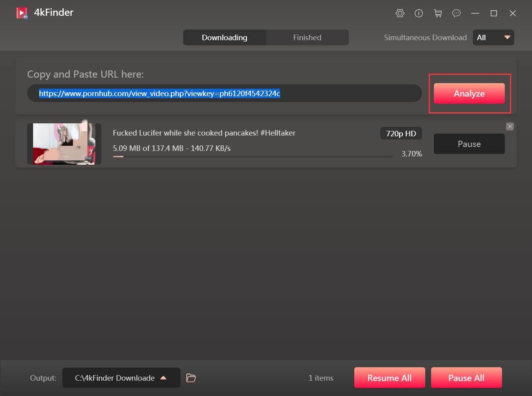This screenshot has width=532, height=396.
Task: Click the Pause All button
Action: click(x=467, y=378)
